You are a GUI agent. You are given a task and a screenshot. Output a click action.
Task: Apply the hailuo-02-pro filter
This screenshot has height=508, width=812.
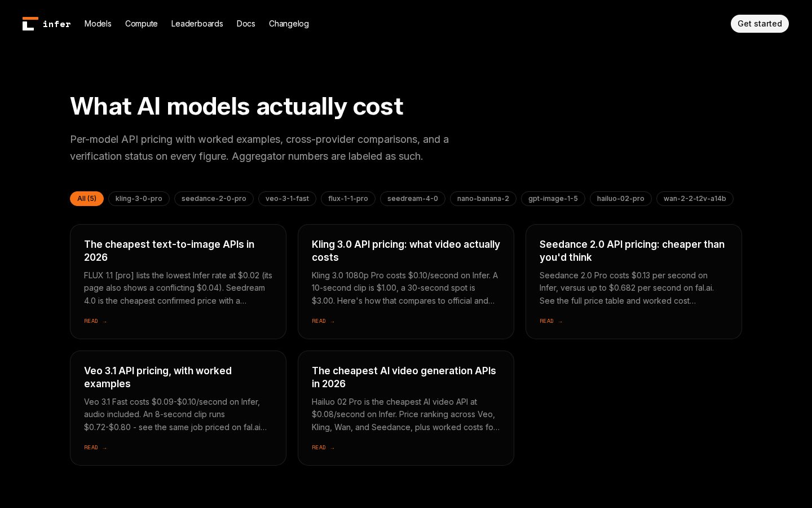click(621, 199)
